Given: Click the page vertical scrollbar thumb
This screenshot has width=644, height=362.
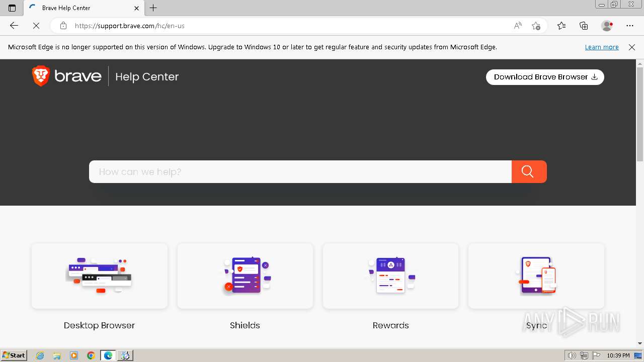Looking at the screenshot, I should pos(640,114).
